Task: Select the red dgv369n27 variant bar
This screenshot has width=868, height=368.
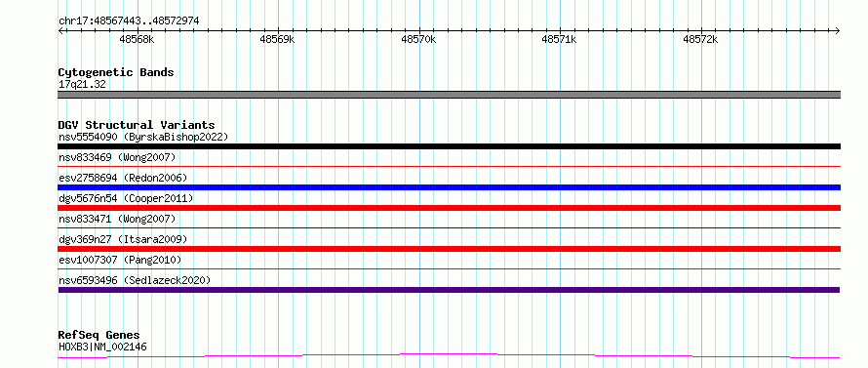Action: point(449,249)
